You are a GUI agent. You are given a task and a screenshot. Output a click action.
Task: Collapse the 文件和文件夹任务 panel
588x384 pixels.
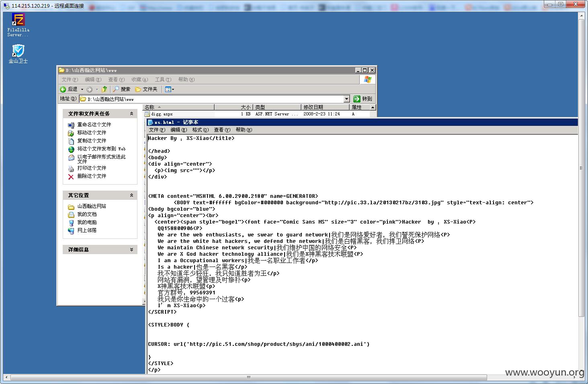click(x=131, y=114)
